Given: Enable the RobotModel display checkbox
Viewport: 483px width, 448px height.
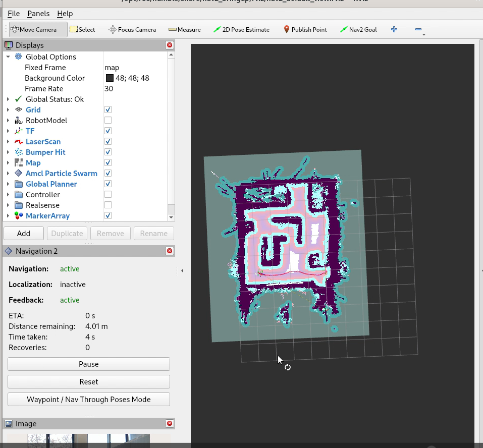Looking at the screenshot, I should point(108,121).
